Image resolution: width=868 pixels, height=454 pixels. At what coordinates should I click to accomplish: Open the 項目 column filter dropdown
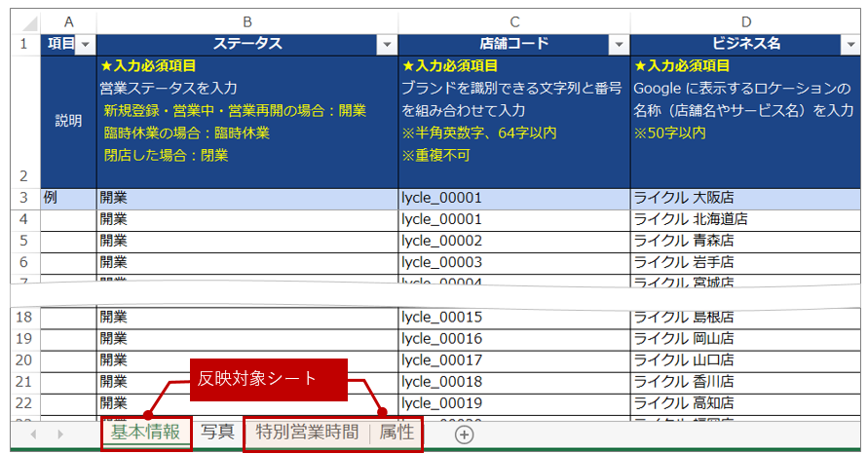[85, 44]
